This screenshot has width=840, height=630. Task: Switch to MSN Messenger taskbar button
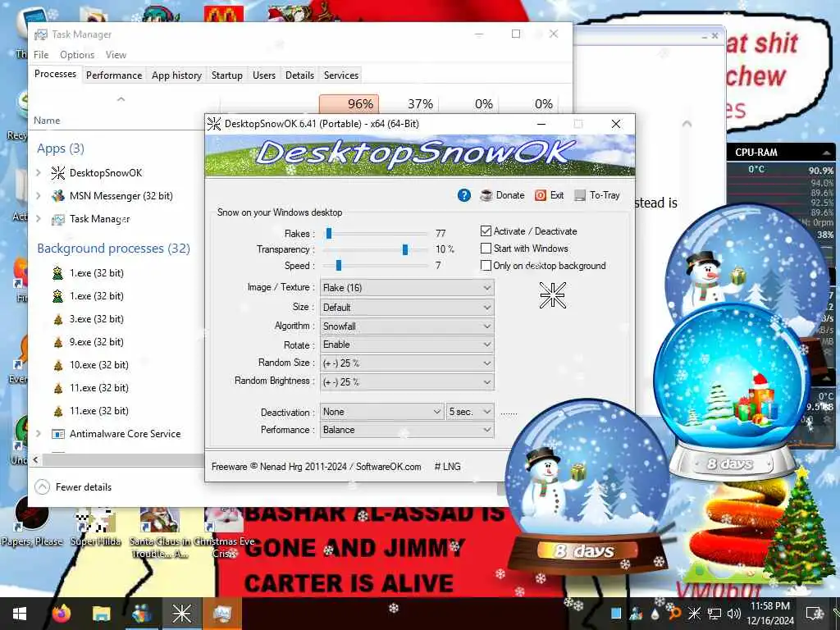tap(141, 614)
